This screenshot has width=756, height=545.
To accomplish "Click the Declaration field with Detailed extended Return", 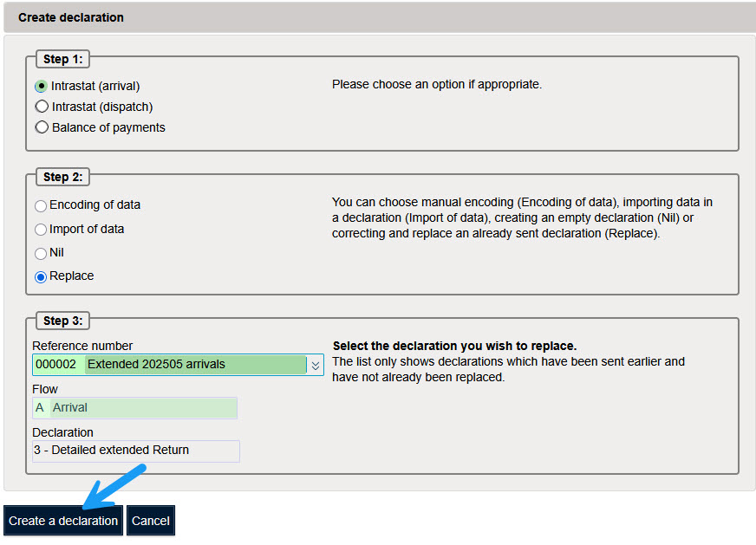I will point(135,451).
